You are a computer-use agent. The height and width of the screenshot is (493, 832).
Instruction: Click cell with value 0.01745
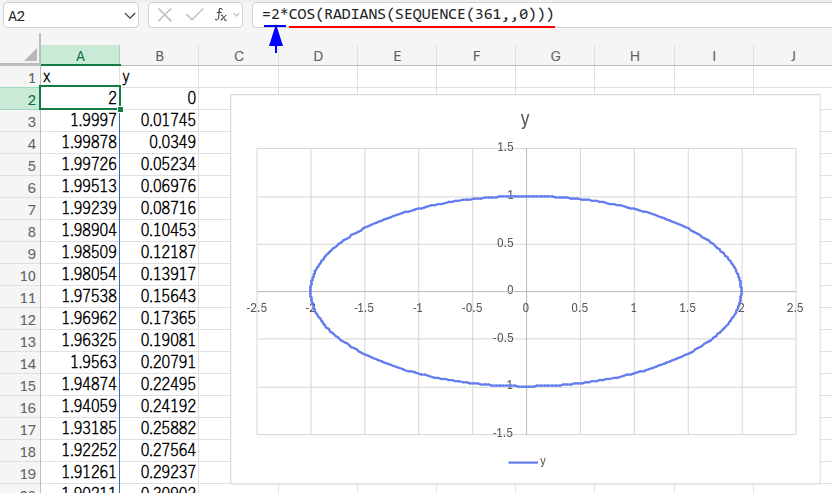pyautogui.click(x=159, y=120)
